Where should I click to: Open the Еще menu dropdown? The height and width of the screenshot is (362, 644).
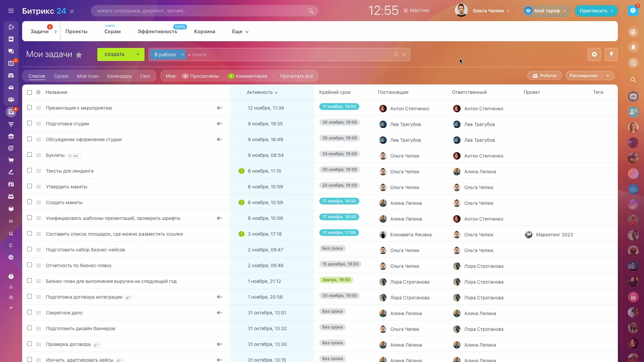coord(240,32)
